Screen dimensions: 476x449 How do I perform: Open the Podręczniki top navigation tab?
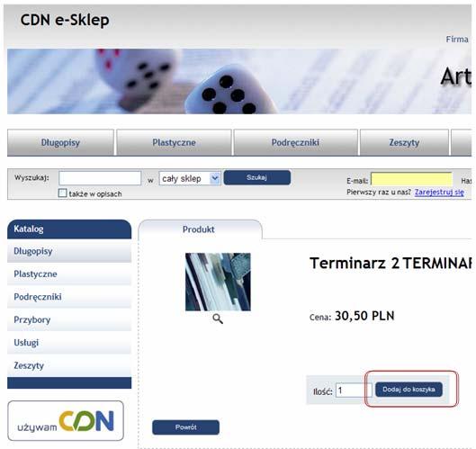(x=295, y=142)
